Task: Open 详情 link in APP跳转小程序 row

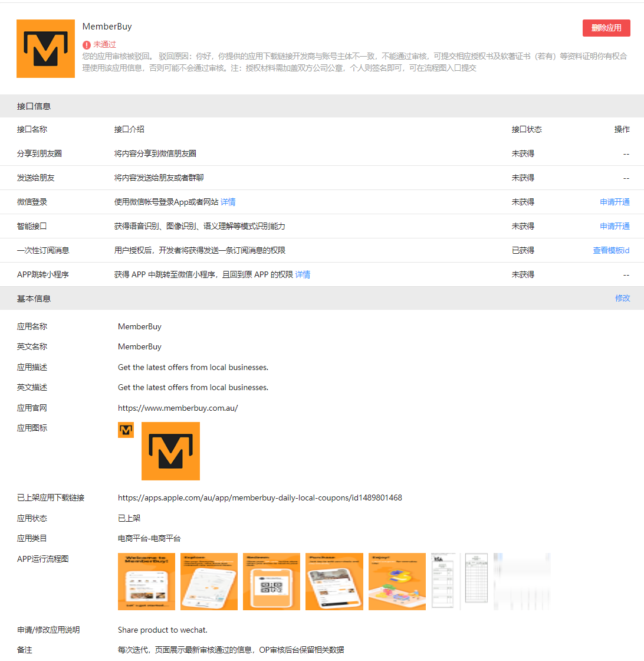Action: point(303,274)
